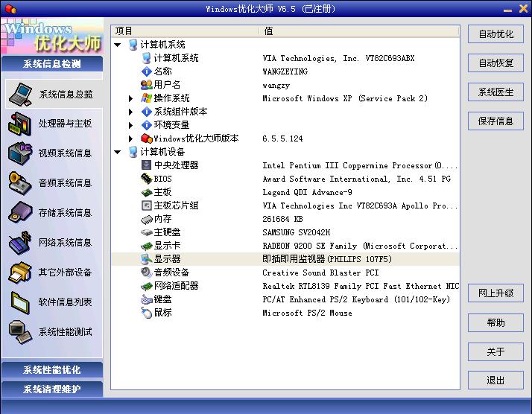Open 存储系统信息 sidebar icon
Screen dimensions: 532x414
coord(20,212)
